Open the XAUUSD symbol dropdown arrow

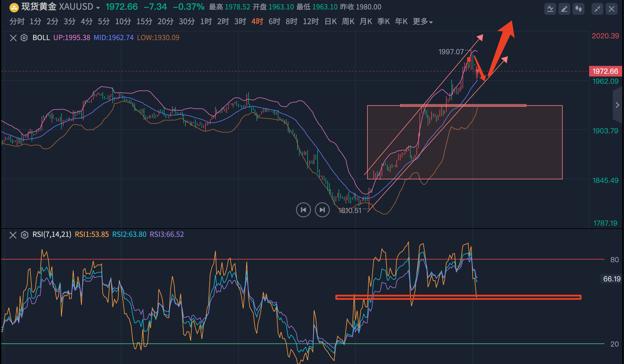[98, 8]
